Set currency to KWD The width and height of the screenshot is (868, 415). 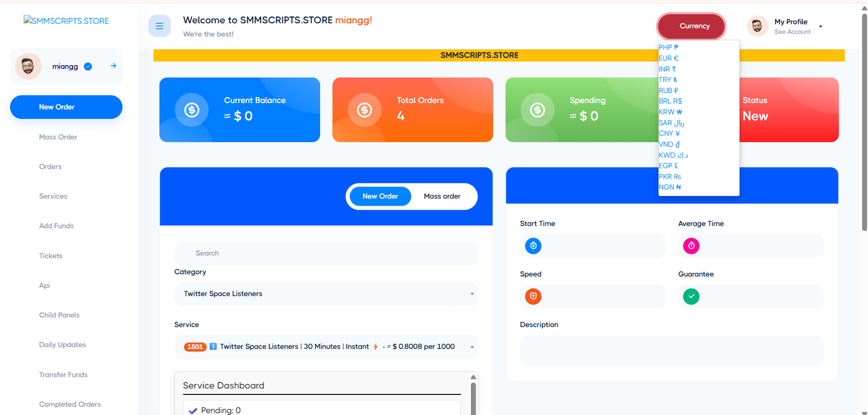[x=673, y=155]
